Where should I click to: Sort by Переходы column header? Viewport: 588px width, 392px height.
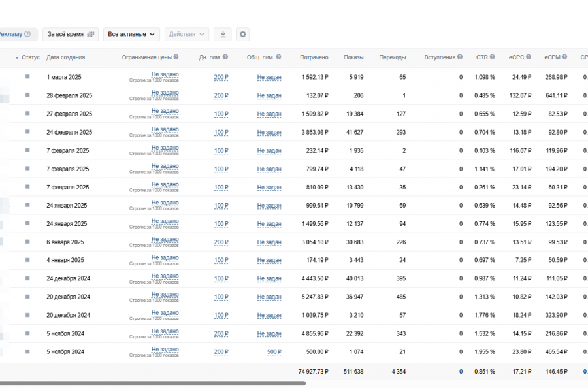click(x=392, y=57)
